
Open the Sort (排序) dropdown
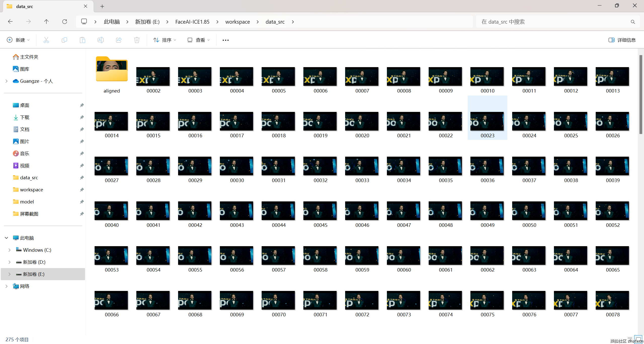[165, 40]
